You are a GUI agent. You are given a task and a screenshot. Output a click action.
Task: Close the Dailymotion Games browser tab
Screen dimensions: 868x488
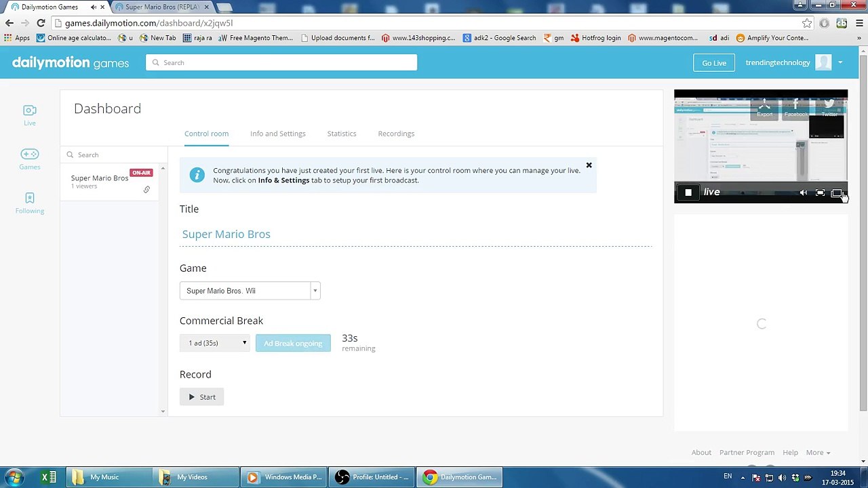(x=102, y=7)
